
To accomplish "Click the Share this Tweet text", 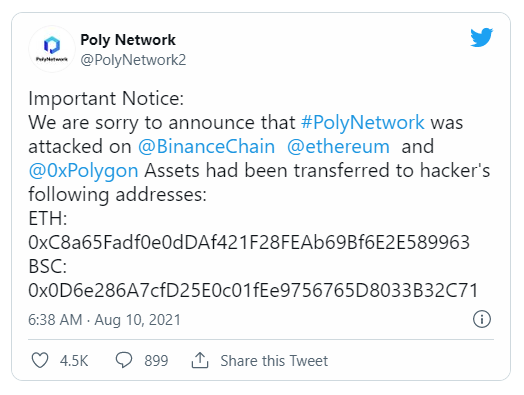I will 274,361.
